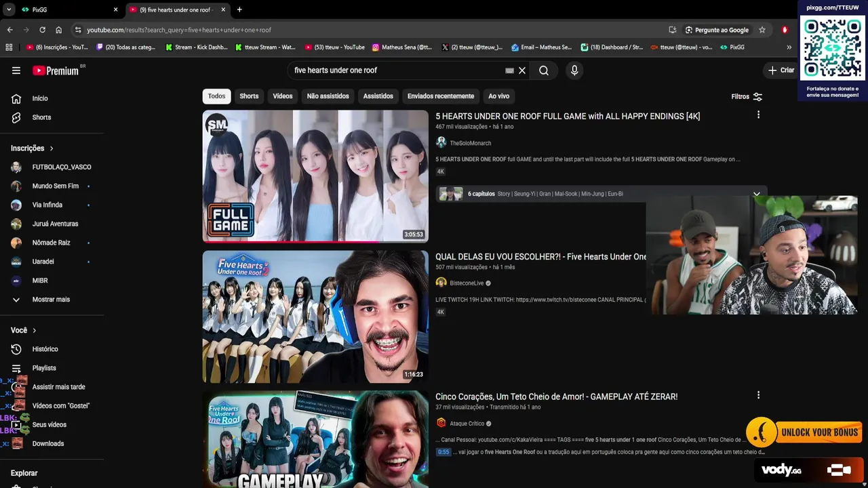
Task: Go to YouTube Premium home logo
Action: [57, 70]
